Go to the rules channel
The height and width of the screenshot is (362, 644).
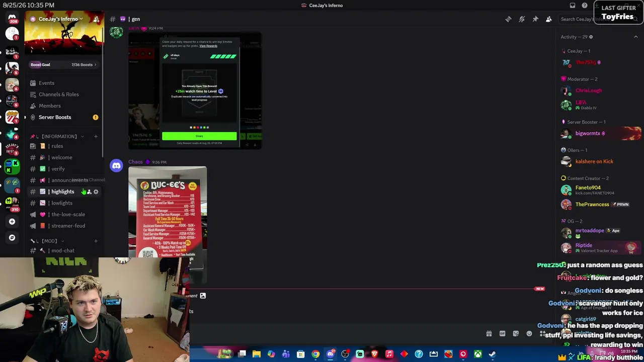pyautogui.click(x=63, y=146)
